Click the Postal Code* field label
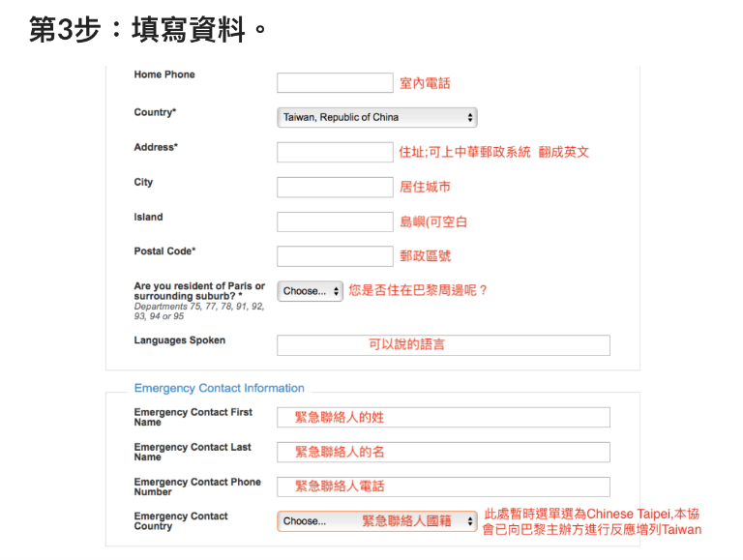This screenshot has height=560, width=743. click(164, 251)
